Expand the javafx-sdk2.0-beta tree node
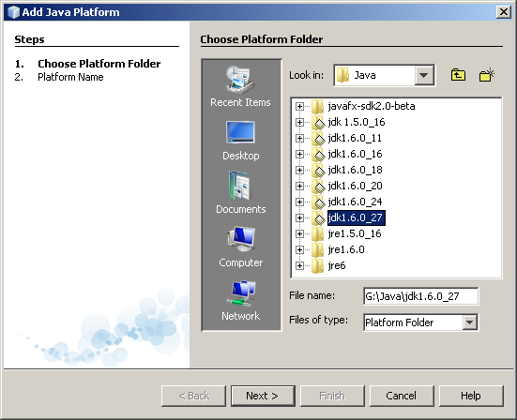The height and width of the screenshot is (420, 517). point(299,106)
